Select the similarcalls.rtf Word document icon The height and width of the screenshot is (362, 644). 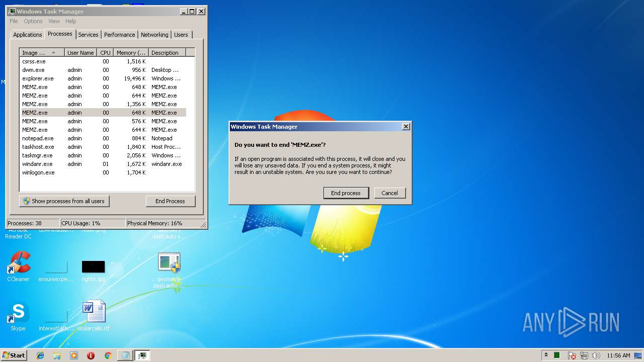pos(94,316)
